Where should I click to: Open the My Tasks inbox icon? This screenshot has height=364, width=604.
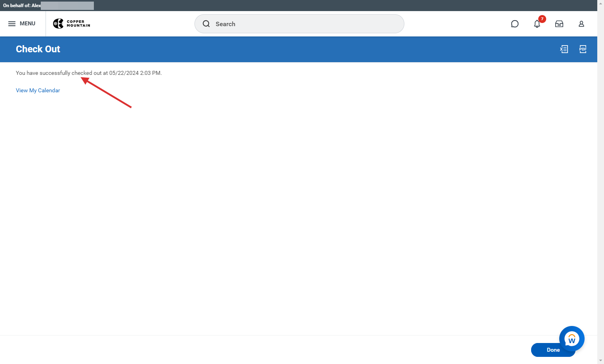coord(559,24)
